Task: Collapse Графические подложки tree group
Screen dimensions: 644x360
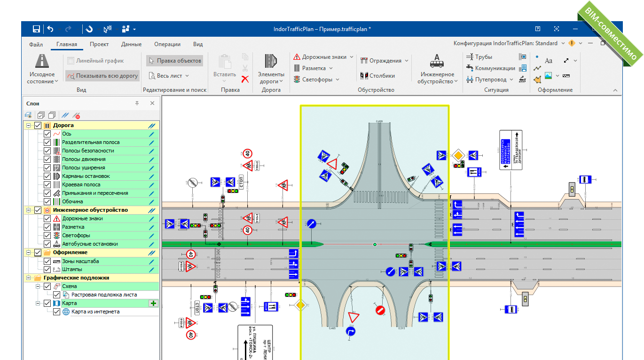Action: [28, 278]
